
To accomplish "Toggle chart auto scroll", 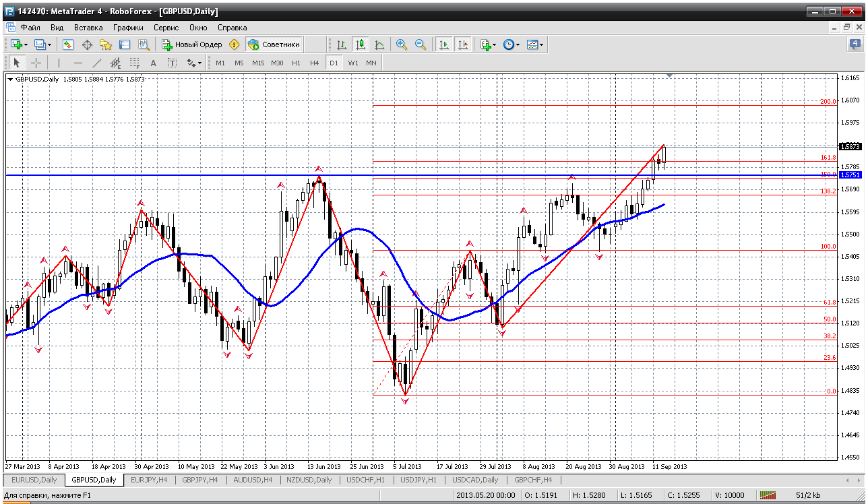I will pyautogui.click(x=443, y=44).
